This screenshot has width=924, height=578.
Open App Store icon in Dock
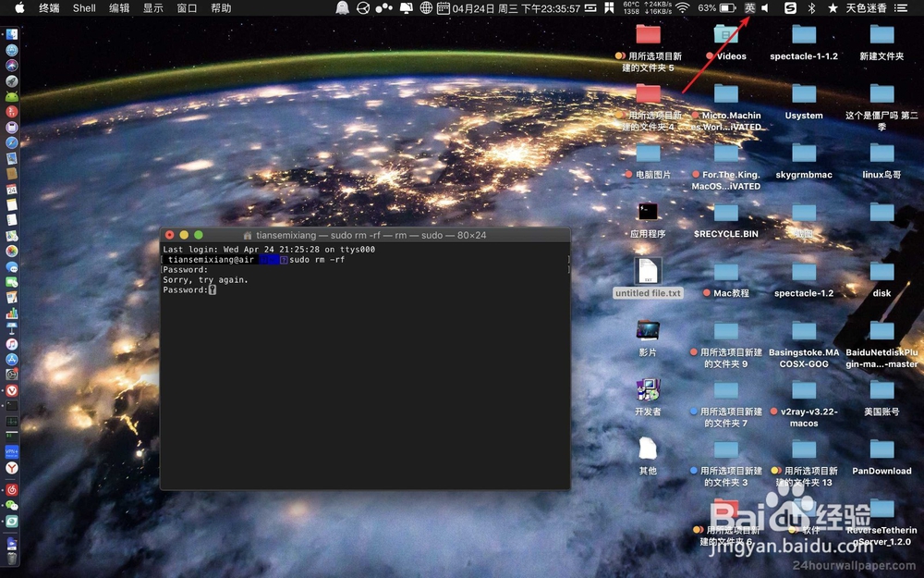(12, 359)
